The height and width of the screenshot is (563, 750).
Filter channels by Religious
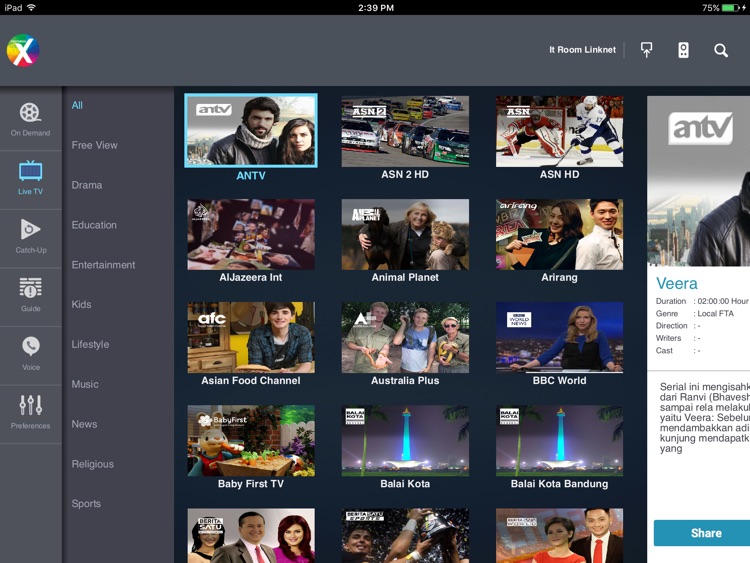coord(92,464)
